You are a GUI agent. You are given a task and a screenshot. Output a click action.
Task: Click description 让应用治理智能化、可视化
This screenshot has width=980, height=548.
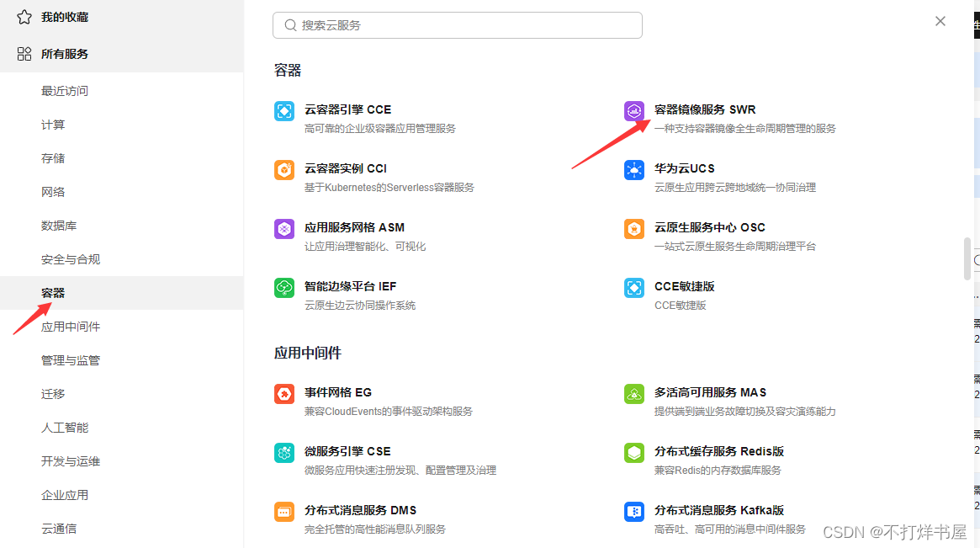(x=365, y=247)
